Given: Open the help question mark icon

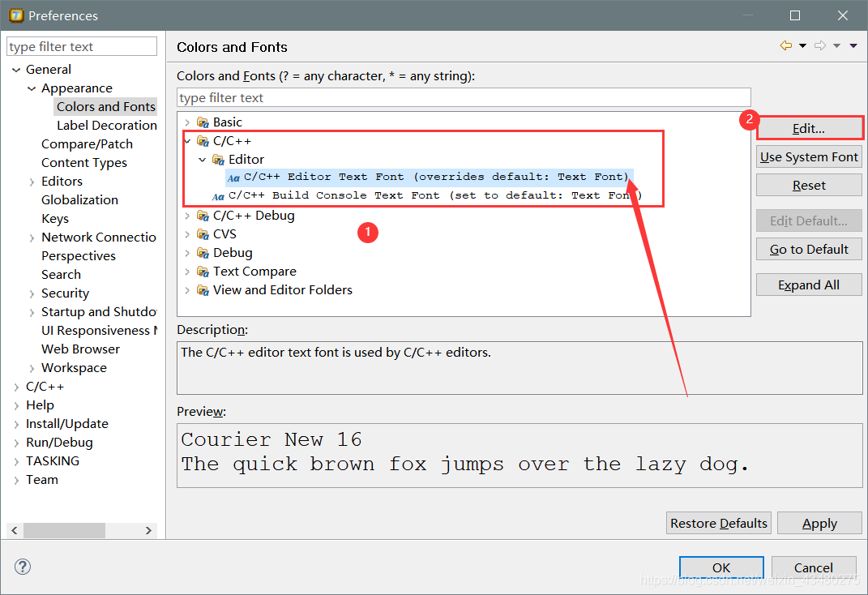Looking at the screenshot, I should tap(23, 566).
